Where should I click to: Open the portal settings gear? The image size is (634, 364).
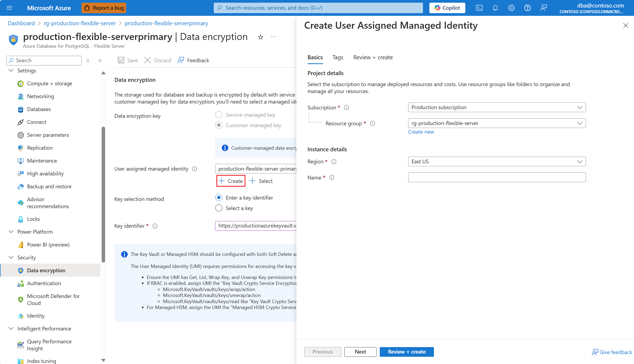point(511,8)
